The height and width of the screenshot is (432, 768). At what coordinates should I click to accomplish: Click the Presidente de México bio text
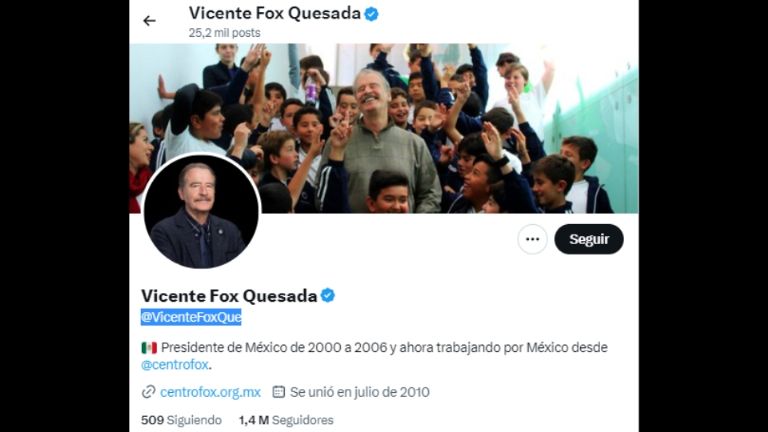[x=384, y=347]
